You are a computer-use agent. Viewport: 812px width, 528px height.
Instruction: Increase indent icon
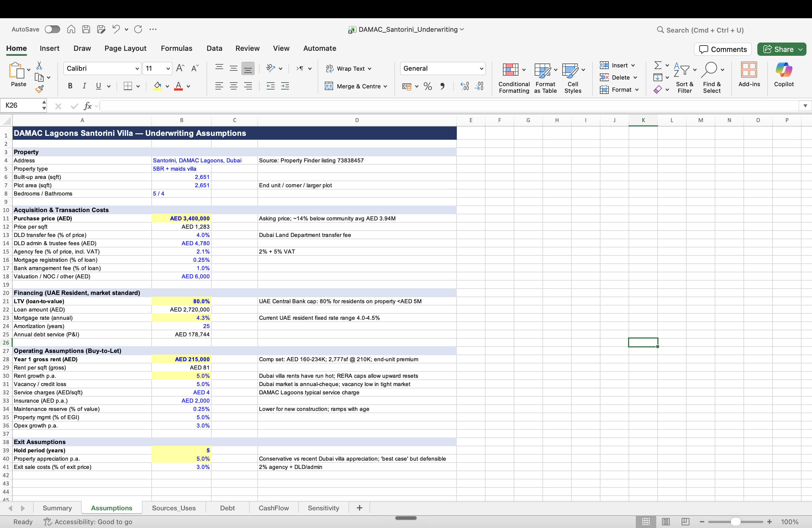[x=285, y=86]
